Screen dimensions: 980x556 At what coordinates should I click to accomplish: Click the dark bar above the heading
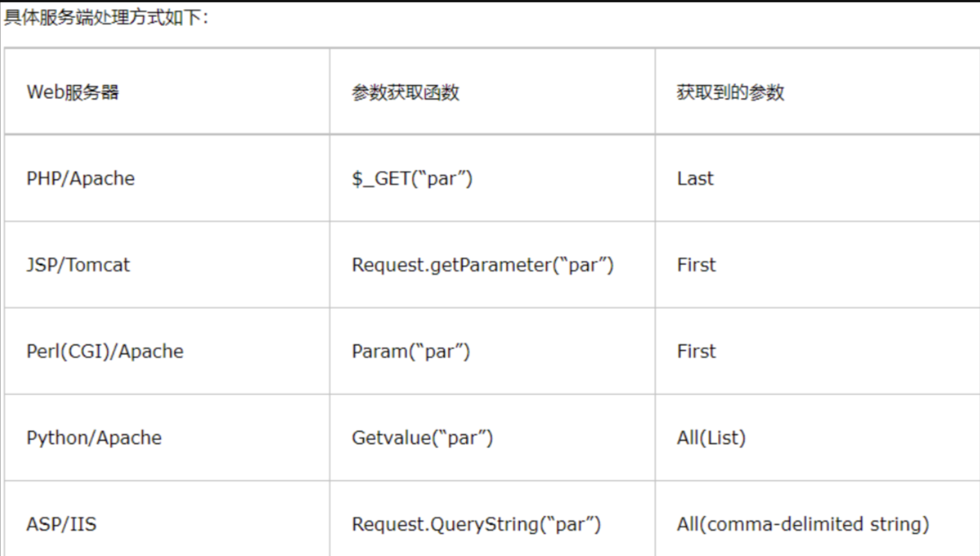[490, 1]
